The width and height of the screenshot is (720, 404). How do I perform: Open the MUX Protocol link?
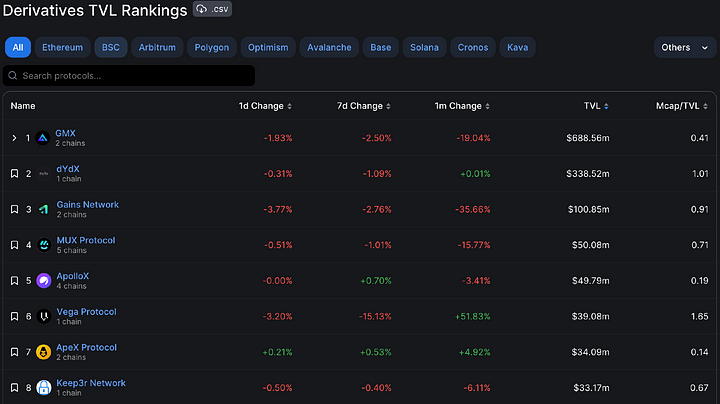(x=86, y=240)
